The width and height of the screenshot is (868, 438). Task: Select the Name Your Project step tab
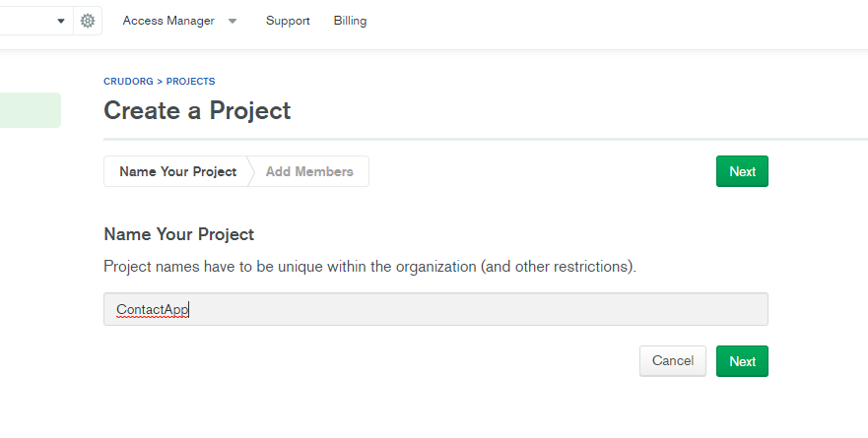177,171
